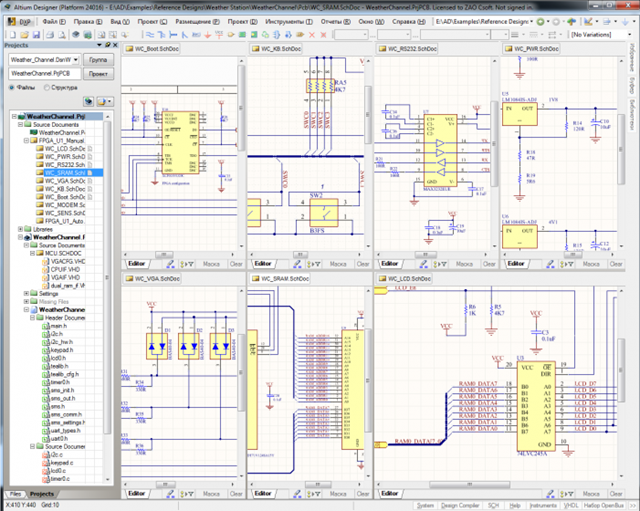Open the Вид menu
Viewport: 640px width, 511px height.
120,22
